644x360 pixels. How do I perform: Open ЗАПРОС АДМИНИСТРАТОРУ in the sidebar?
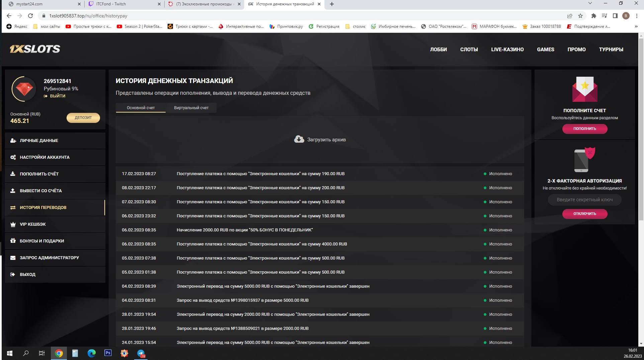(x=55, y=258)
